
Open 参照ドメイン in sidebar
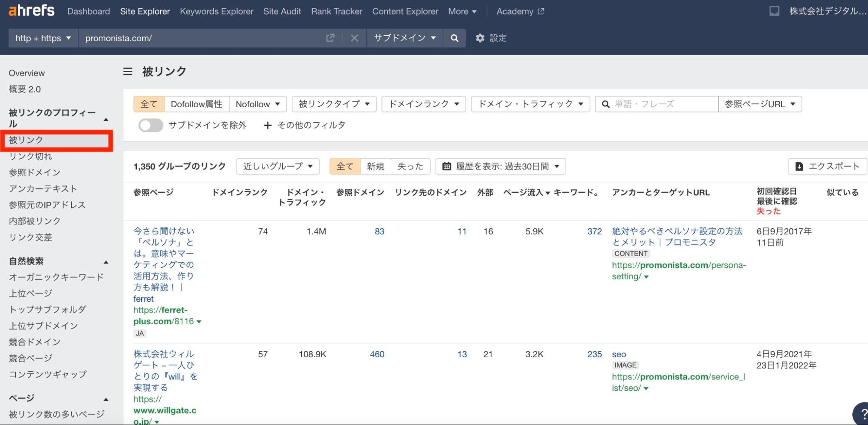click(35, 172)
